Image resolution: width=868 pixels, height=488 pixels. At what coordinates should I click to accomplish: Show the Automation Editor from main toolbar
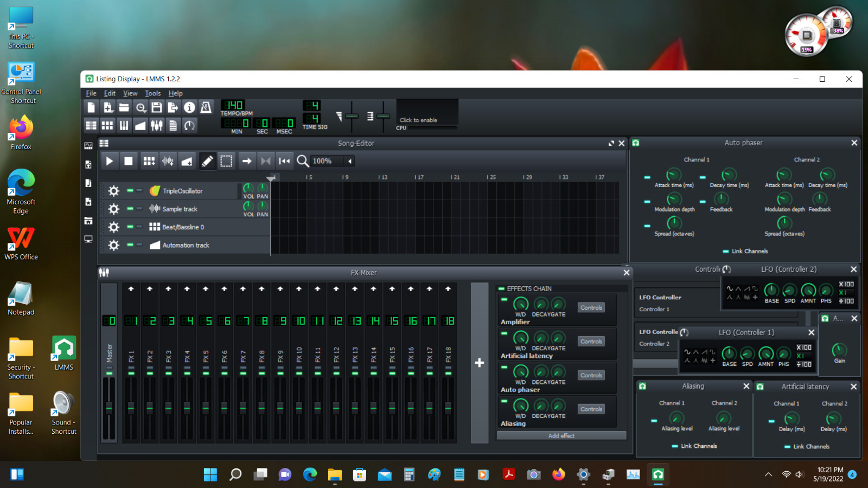click(141, 125)
